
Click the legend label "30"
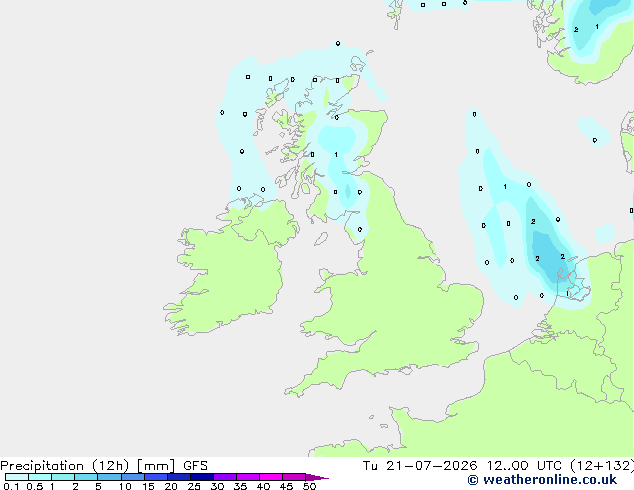pyautogui.click(x=217, y=486)
